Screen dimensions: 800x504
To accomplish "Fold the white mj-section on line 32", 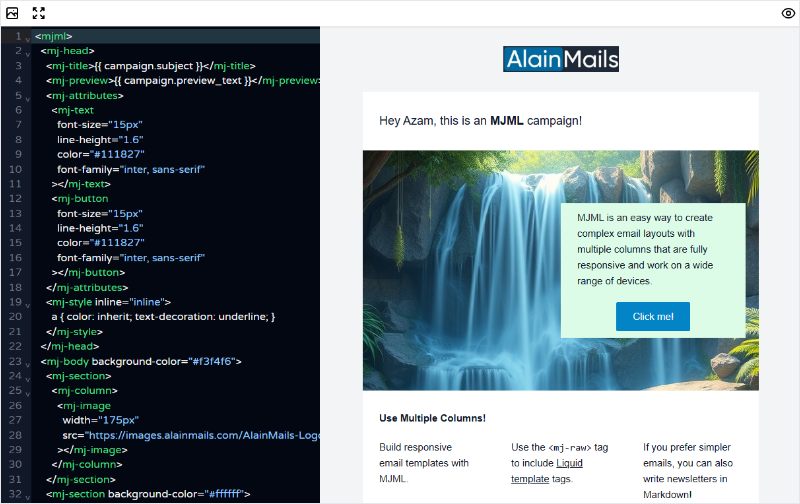I will tap(28, 495).
